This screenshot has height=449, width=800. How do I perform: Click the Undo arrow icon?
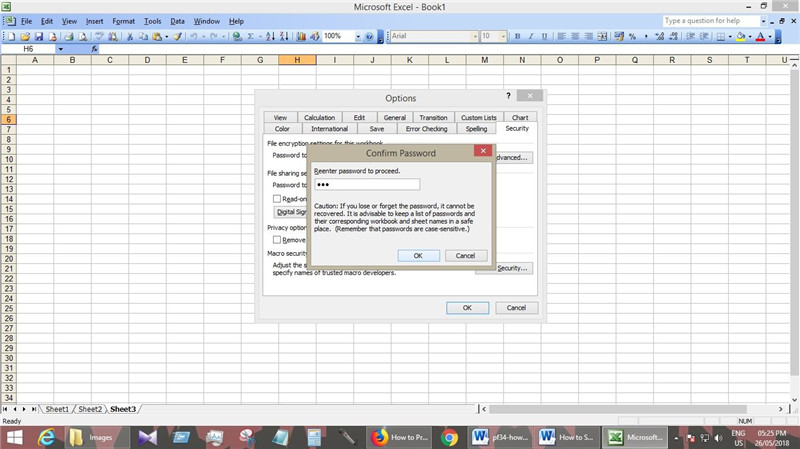point(194,36)
